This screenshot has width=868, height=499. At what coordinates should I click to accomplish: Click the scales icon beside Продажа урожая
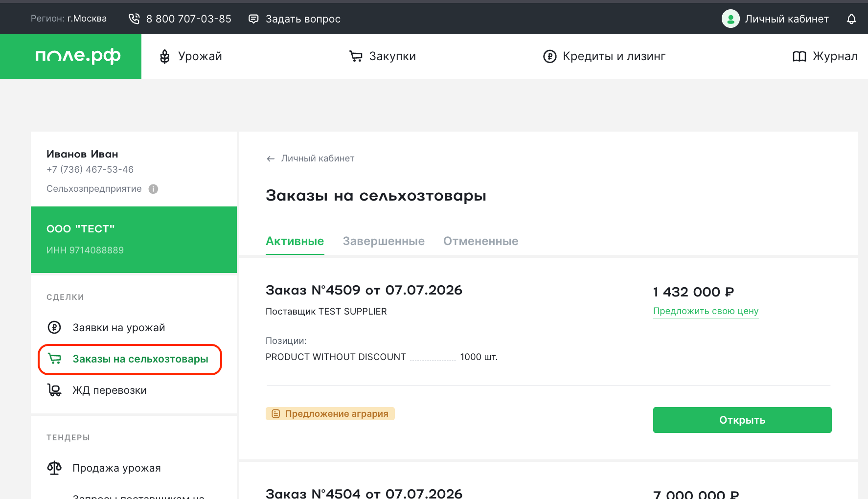coord(54,468)
